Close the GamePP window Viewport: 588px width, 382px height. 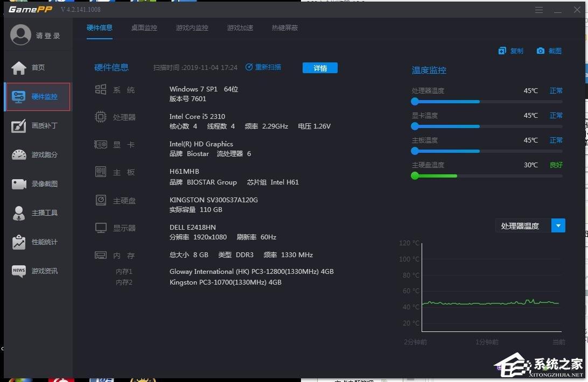(577, 10)
